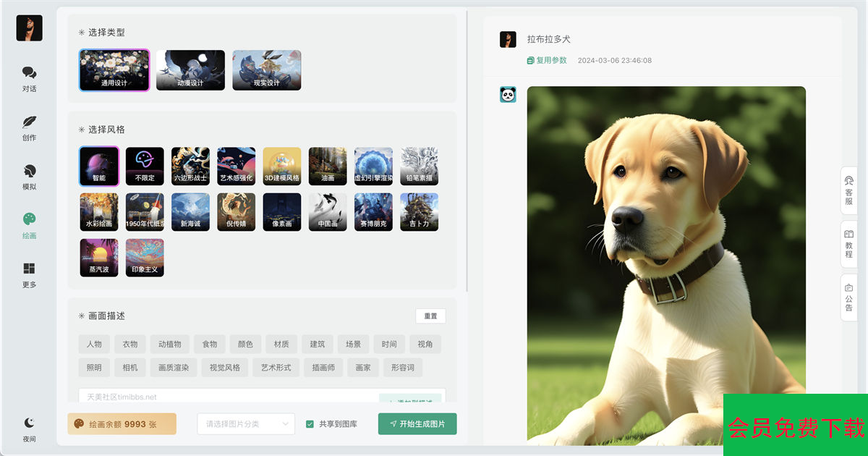
Task: Open the 更多 grid icon
Action: pos(29,269)
